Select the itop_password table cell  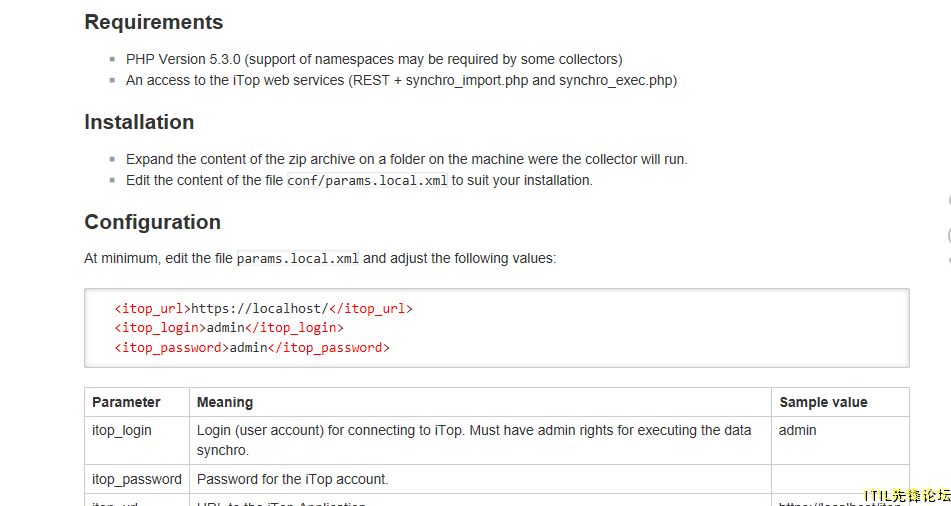pos(137,479)
